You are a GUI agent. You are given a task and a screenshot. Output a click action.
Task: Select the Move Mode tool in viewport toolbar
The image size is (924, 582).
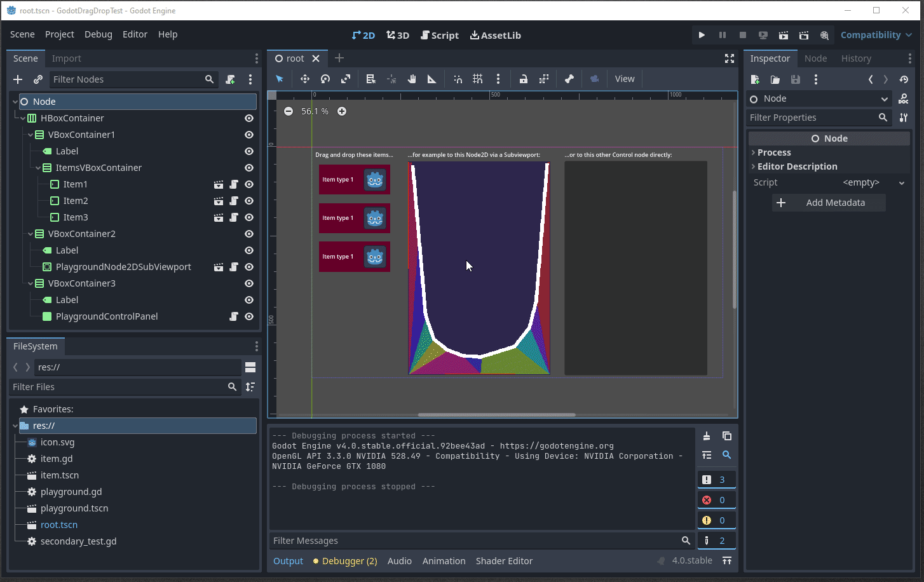[x=305, y=79]
